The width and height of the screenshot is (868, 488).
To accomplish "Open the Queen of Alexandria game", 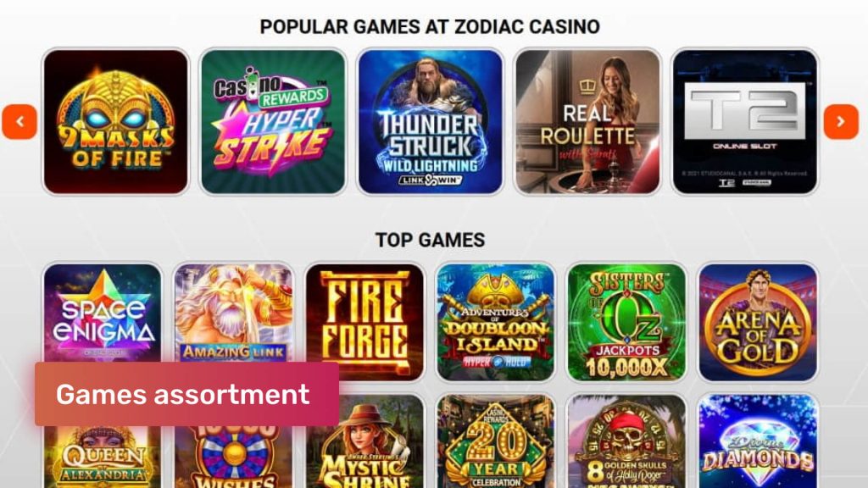I will [103, 457].
